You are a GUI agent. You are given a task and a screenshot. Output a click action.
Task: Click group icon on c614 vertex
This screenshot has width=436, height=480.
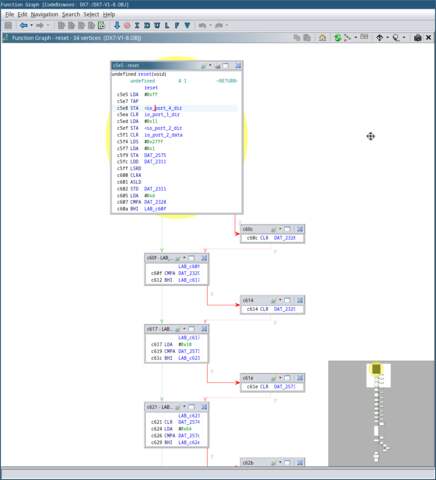point(300,300)
